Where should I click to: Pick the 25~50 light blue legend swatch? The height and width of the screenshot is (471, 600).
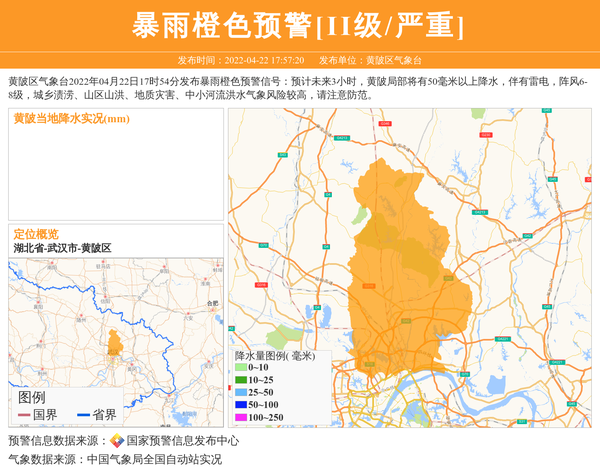tap(241, 392)
